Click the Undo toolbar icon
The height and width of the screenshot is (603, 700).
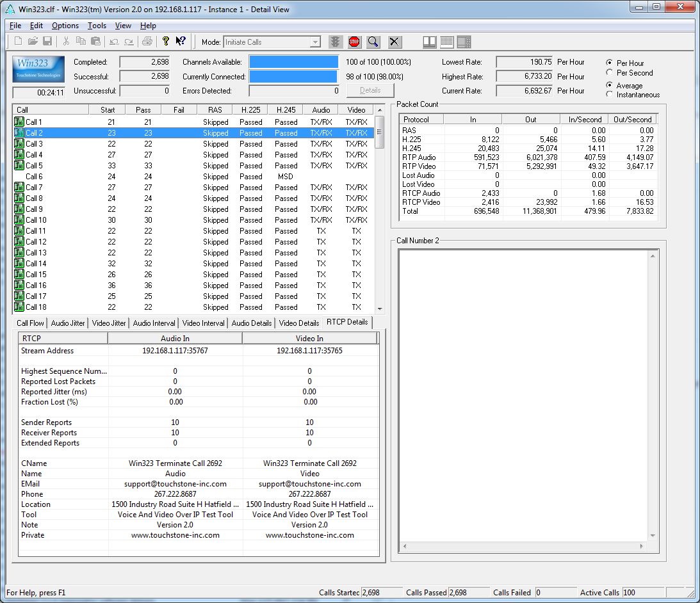[x=114, y=42]
